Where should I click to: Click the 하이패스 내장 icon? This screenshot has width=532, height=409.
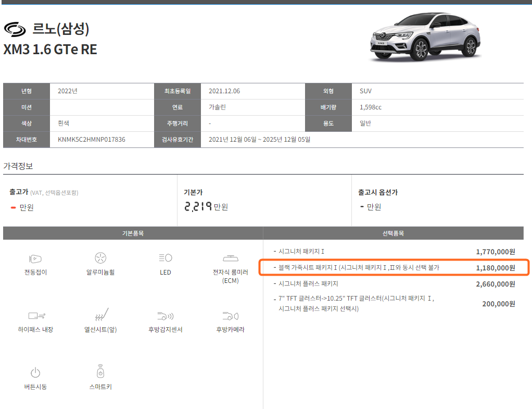(36, 316)
